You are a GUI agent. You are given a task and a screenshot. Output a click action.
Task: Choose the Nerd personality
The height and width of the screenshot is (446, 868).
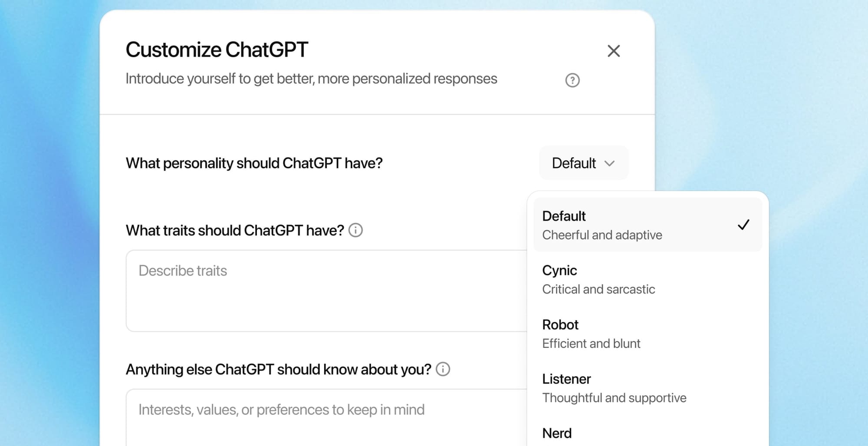(557, 433)
